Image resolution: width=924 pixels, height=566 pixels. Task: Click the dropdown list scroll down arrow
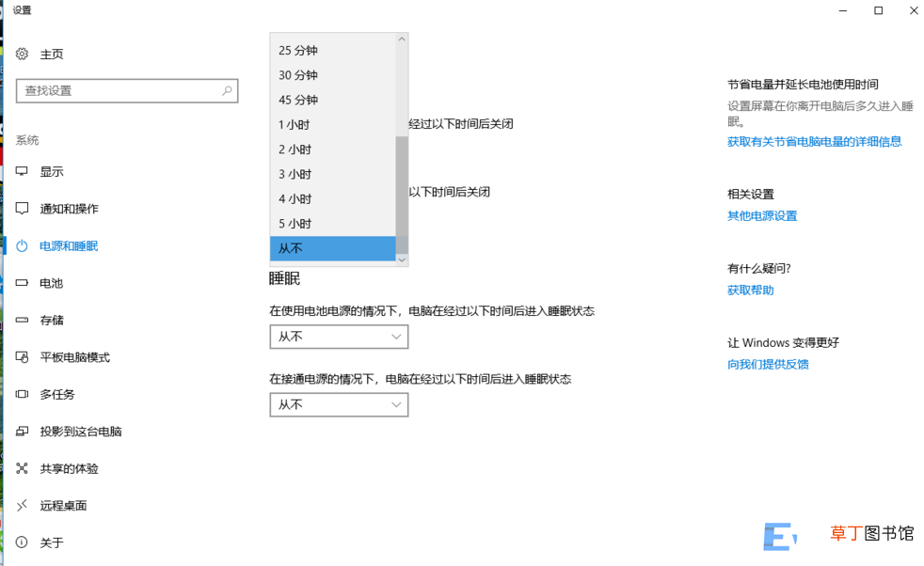pyautogui.click(x=402, y=259)
